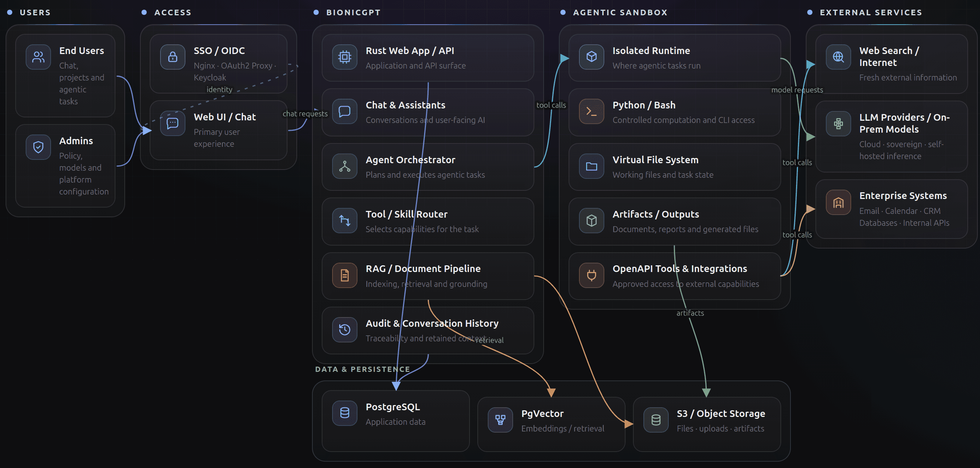This screenshot has height=468, width=980.
Task: Select the OpenAPI Tools plug icon
Action: point(592,275)
